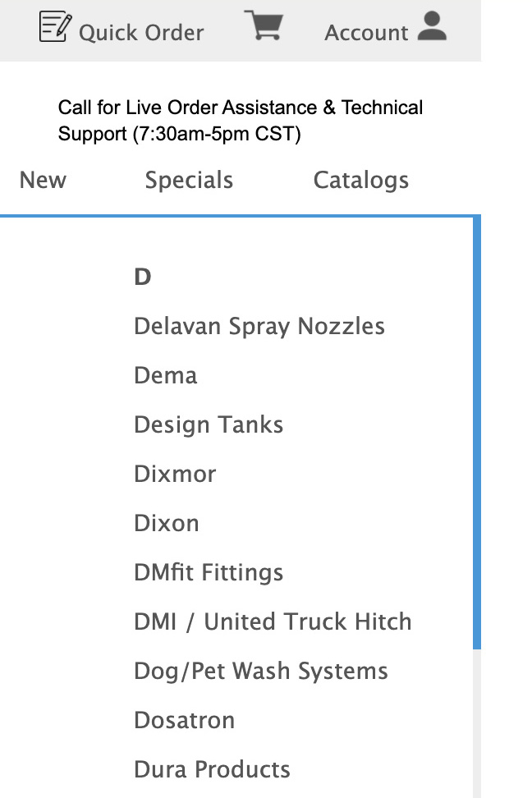Open the Quick Order link
This screenshot has width=532, height=798.
pos(140,33)
